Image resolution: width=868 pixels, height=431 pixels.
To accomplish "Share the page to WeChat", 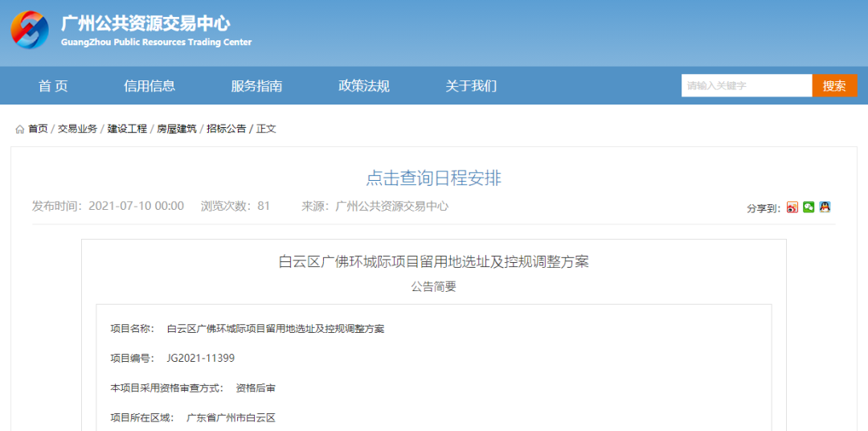I will 809,207.
